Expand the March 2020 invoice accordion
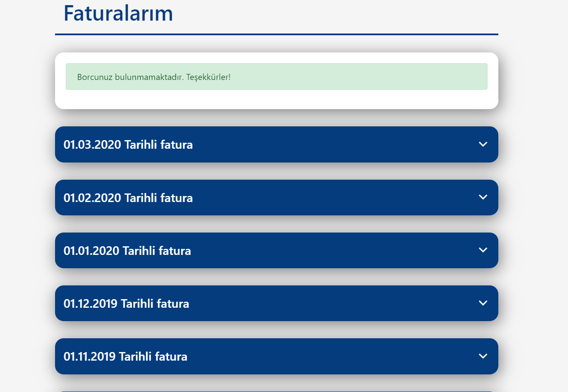The height and width of the screenshot is (392, 568). pyautogui.click(x=276, y=144)
